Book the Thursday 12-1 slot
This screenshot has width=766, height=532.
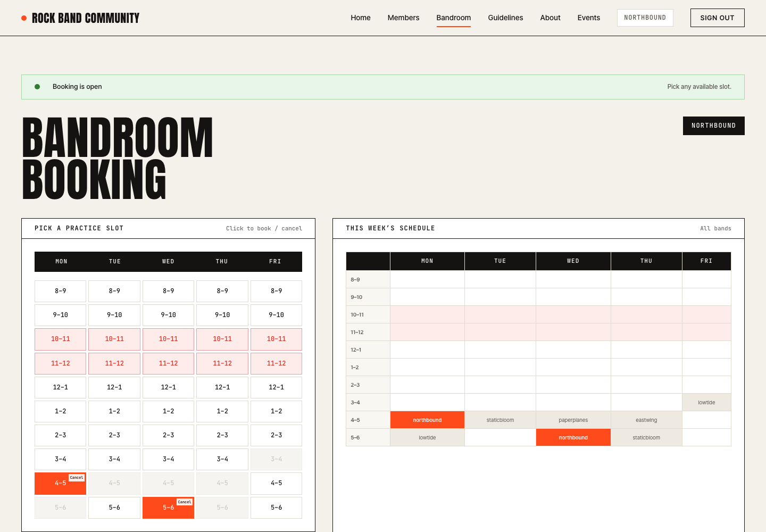(222, 387)
